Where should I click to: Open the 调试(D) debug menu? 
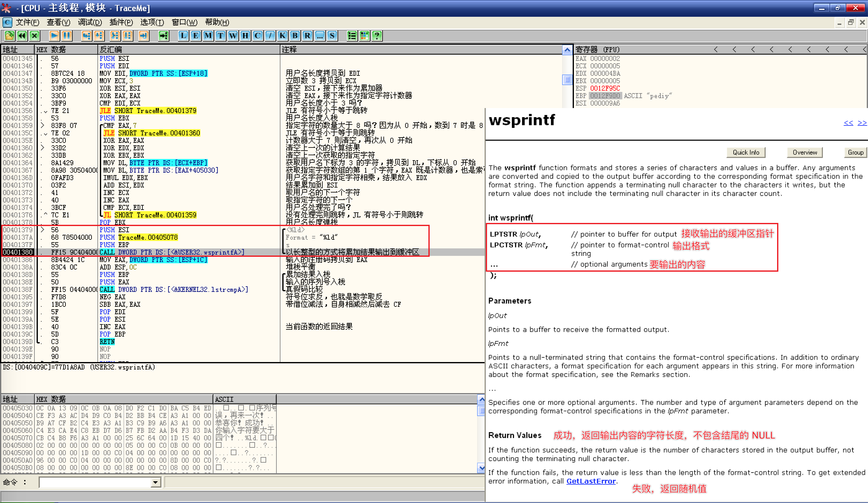(x=90, y=22)
